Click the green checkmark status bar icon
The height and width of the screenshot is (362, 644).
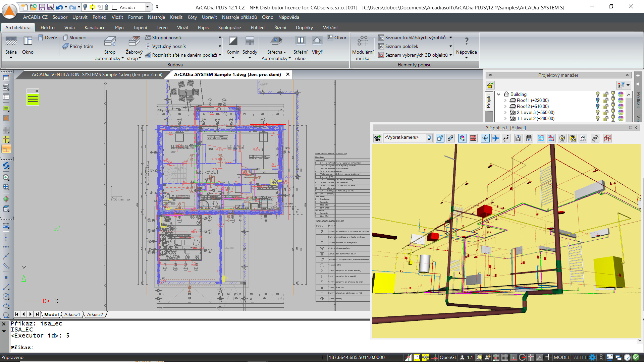click(636, 357)
